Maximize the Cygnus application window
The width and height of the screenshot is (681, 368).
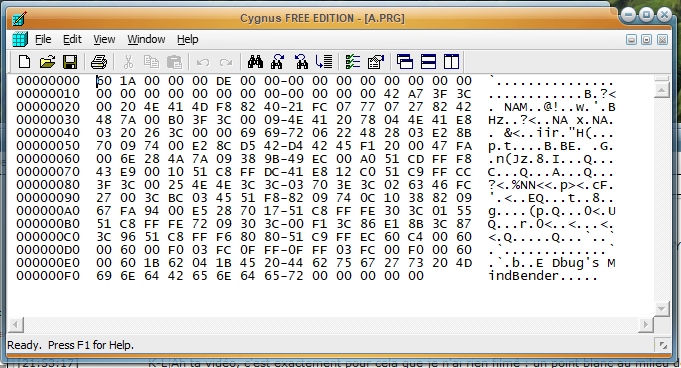click(646, 16)
